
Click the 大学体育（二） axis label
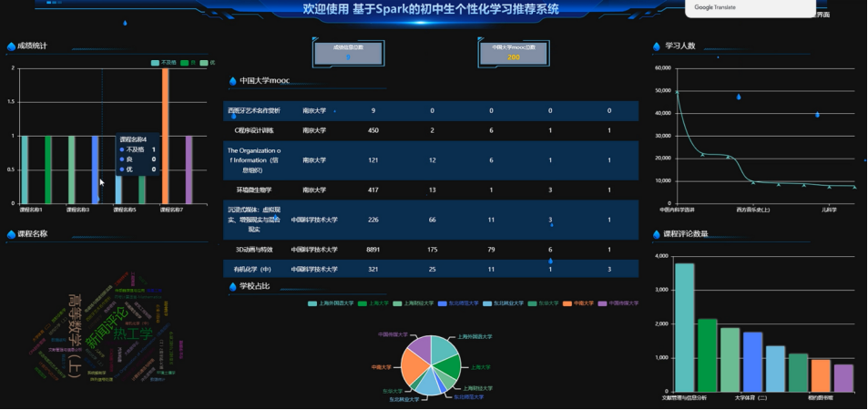coord(751,398)
